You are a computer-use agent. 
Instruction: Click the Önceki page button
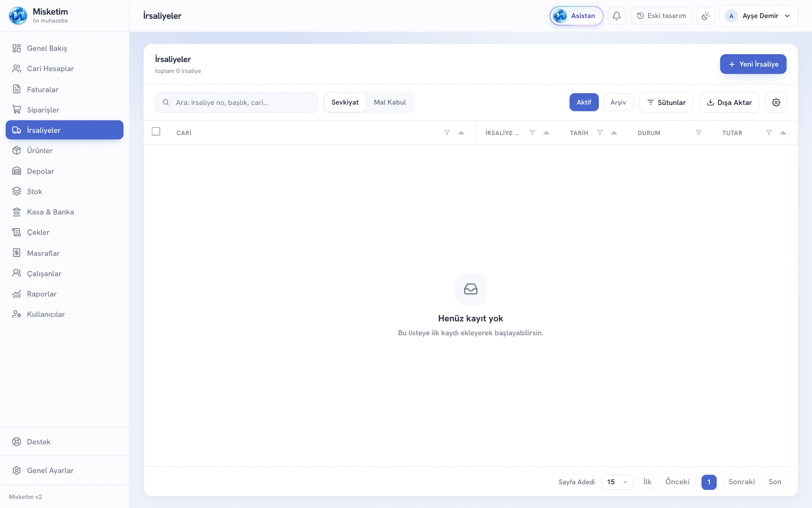click(x=677, y=482)
